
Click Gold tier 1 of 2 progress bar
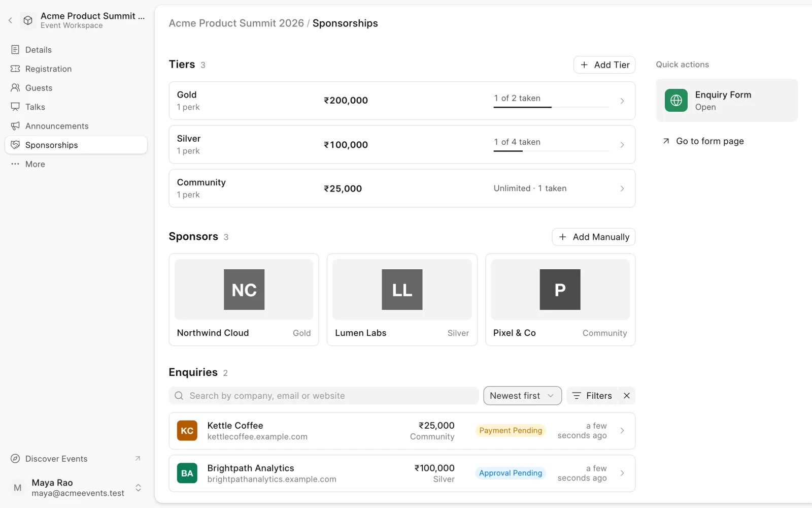551,107
